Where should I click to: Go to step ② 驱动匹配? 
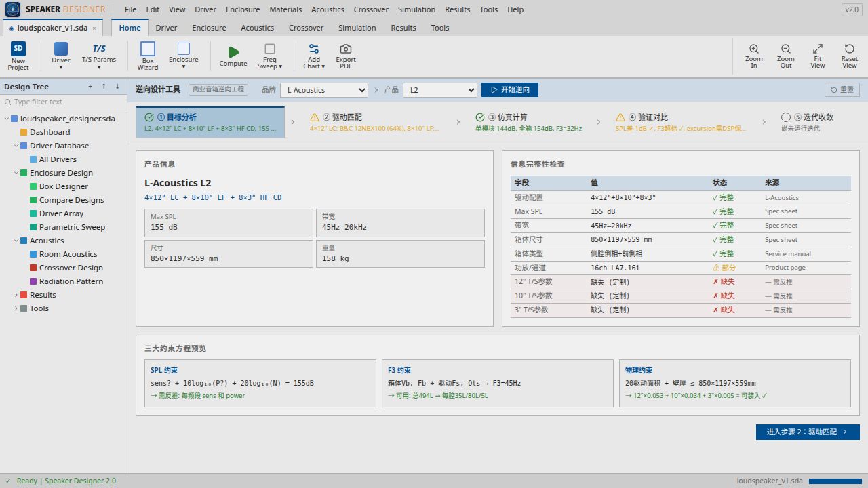(x=375, y=122)
